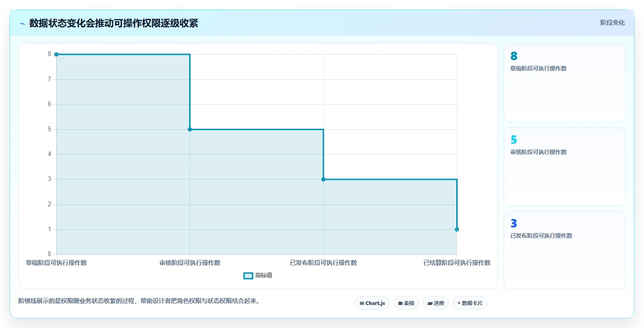This screenshot has height=328, width=644.
Task: Click the lightning icon beside the title
Action: pos(22,23)
